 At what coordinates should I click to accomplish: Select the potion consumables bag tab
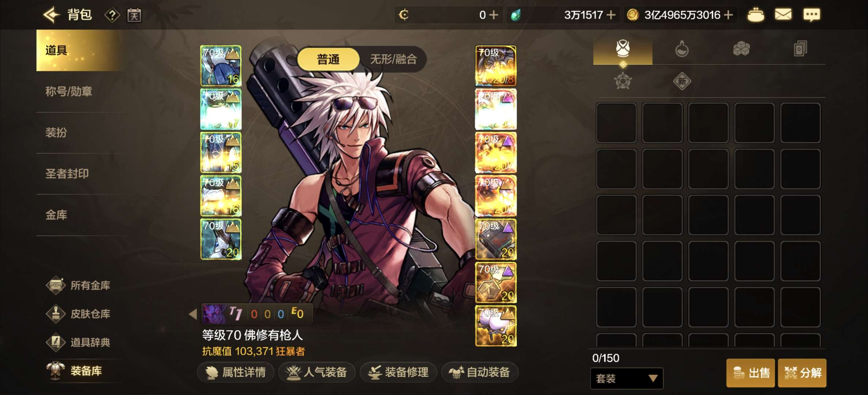coord(682,49)
